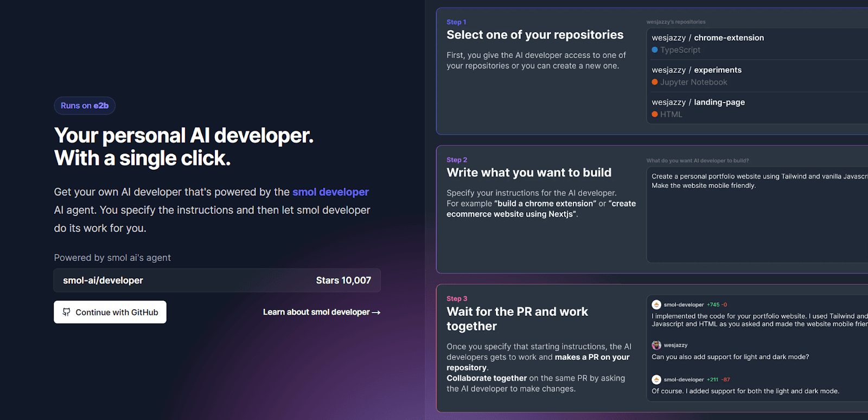
Task: Click the Step 3 label
Action: coord(457,299)
